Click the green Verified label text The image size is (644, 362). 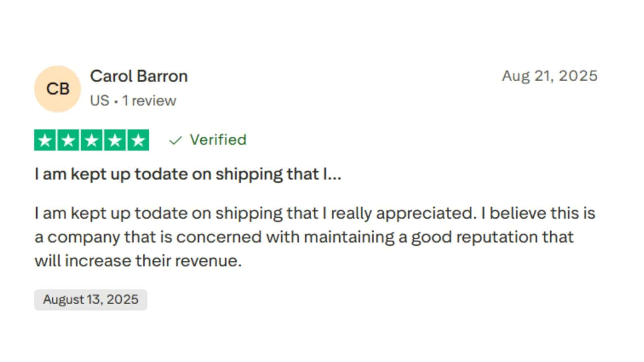point(218,140)
